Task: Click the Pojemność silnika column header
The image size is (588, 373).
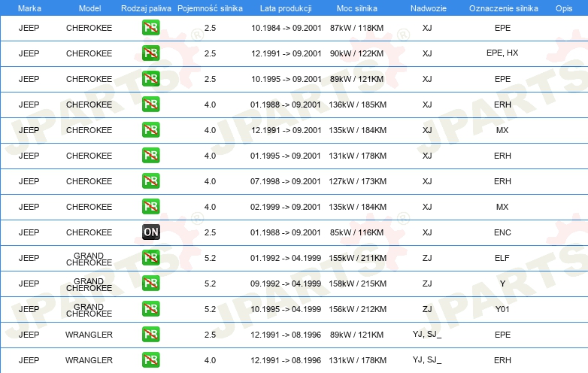Action: [x=210, y=8]
